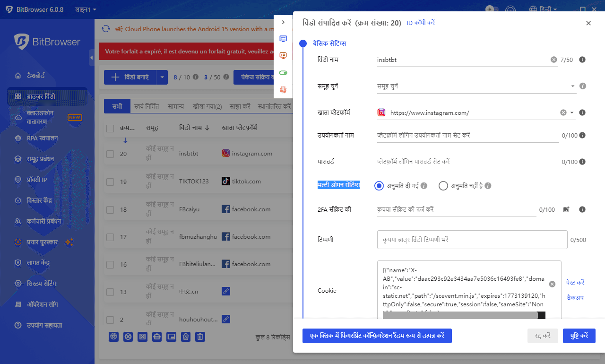Refresh the window list with the circular arrows icon
This screenshot has height=364, width=605.
pos(106,29)
